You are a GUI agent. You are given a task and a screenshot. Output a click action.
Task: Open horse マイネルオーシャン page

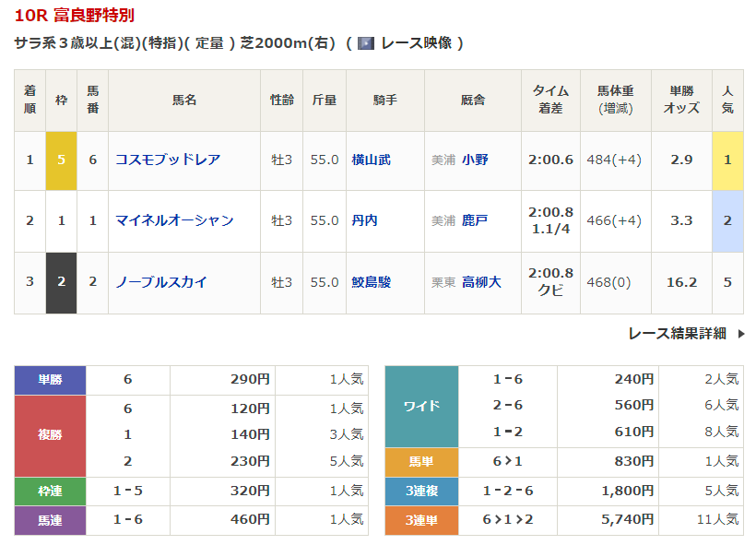click(174, 220)
